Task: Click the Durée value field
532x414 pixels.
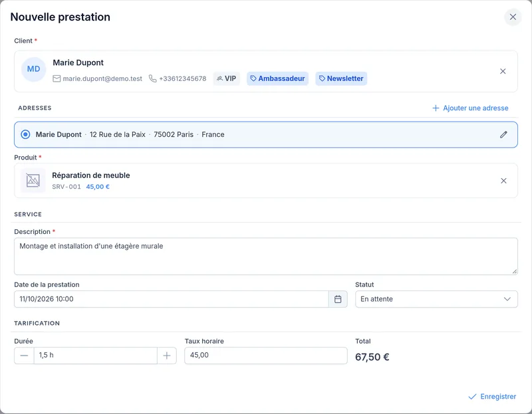Action: [x=95, y=356]
